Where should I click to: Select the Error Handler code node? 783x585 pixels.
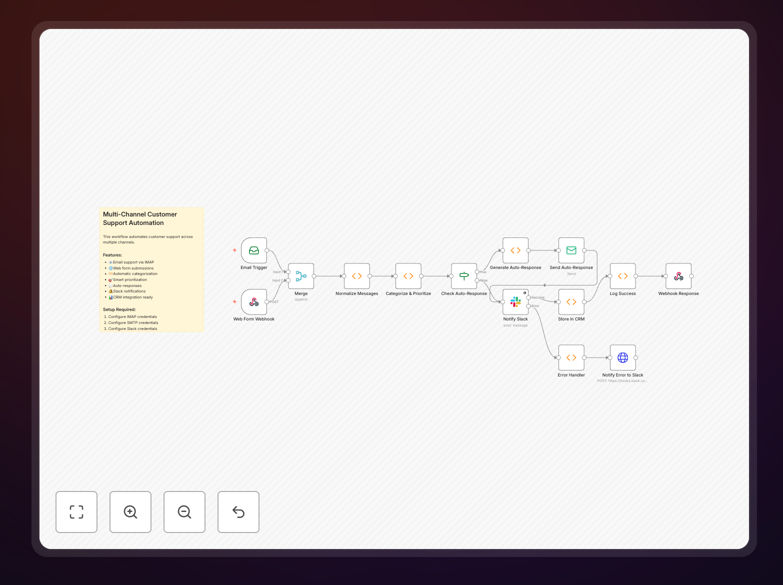pyautogui.click(x=571, y=357)
